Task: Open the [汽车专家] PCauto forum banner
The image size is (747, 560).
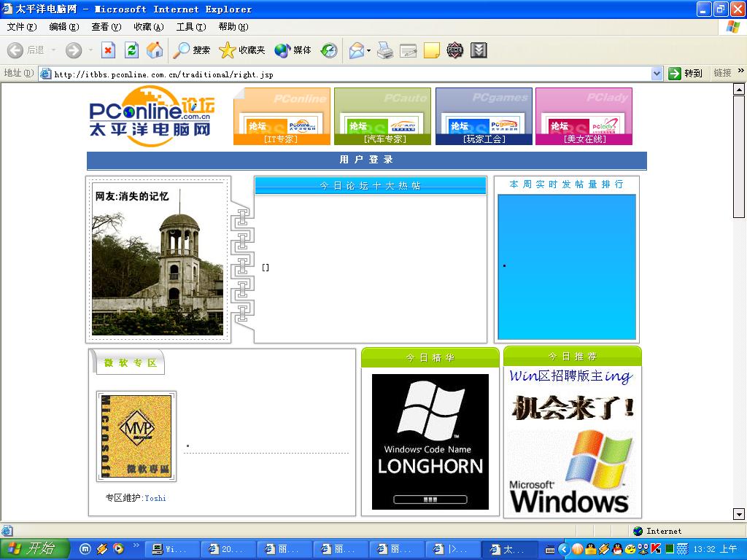Action: (382, 116)
